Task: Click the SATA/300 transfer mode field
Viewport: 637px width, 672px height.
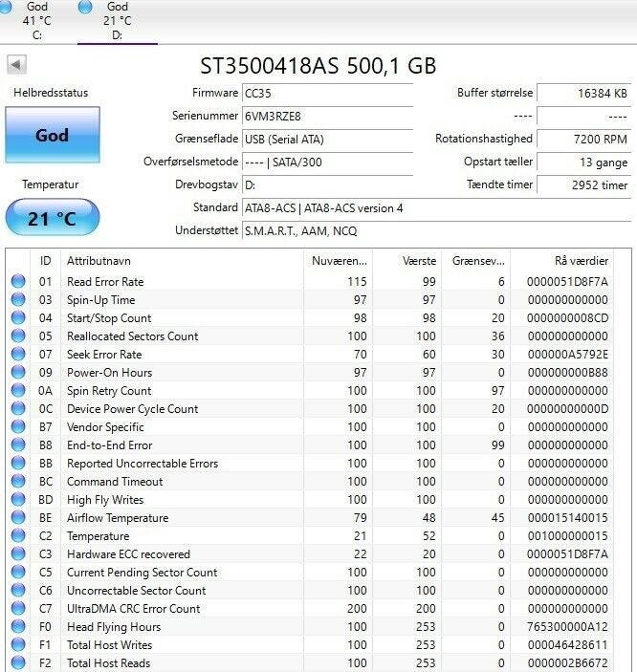Action: tap(327, 163)
